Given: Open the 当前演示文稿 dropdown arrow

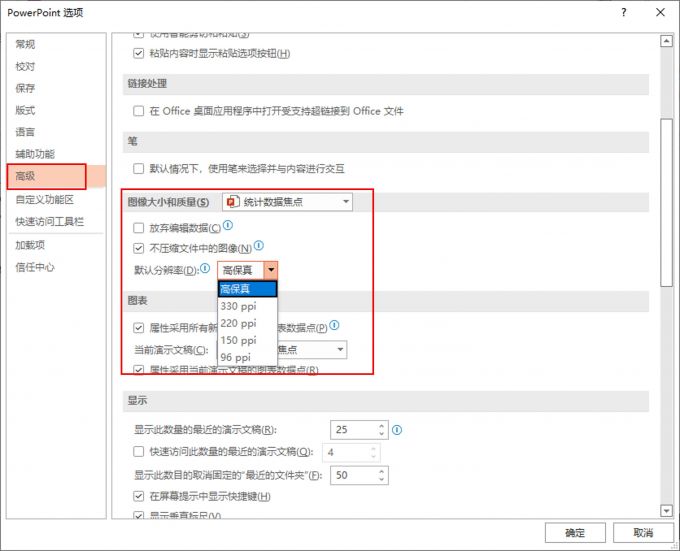Looking at the screenshot, I should tap(340, 349).
